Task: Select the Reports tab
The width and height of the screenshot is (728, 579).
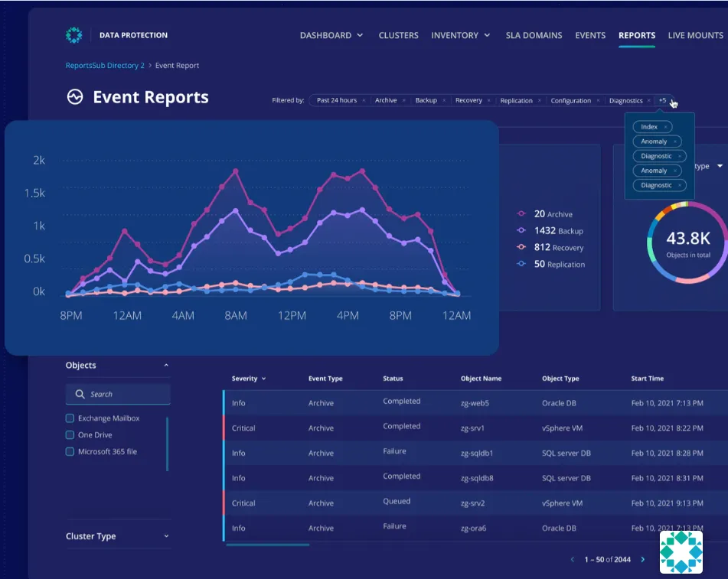Action: (637, 35)
